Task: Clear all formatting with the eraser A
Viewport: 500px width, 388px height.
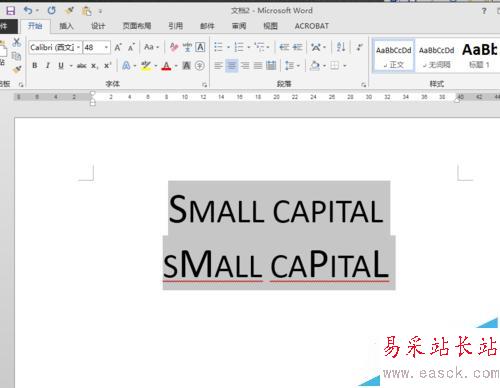Action: pos(174,47)
